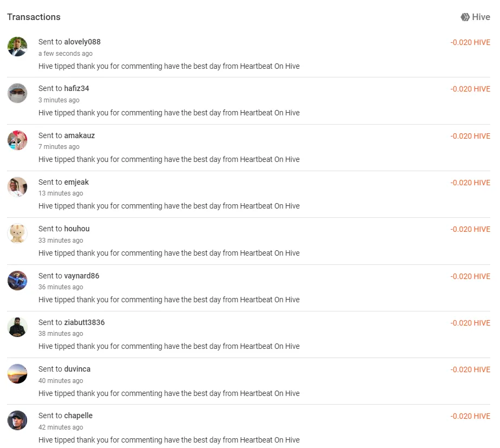Viewport: 500px width, 448px height.
Task: Select '42 minutes ago' timestamp
Action: pyautogui.click(x=61, y=427)
